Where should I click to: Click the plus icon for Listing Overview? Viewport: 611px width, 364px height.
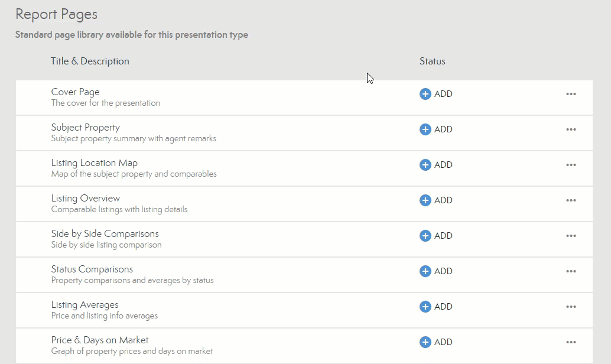click(x=425, y=200)
